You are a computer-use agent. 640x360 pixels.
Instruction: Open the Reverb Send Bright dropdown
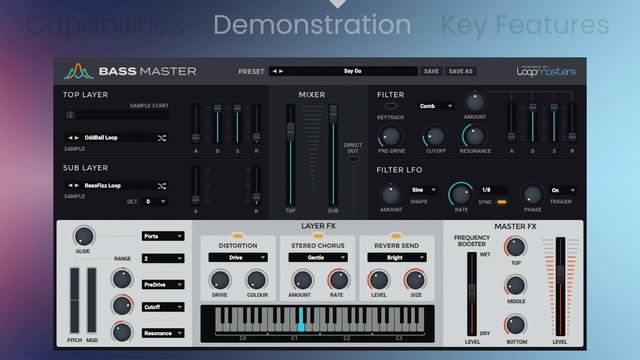coord(397,258)
